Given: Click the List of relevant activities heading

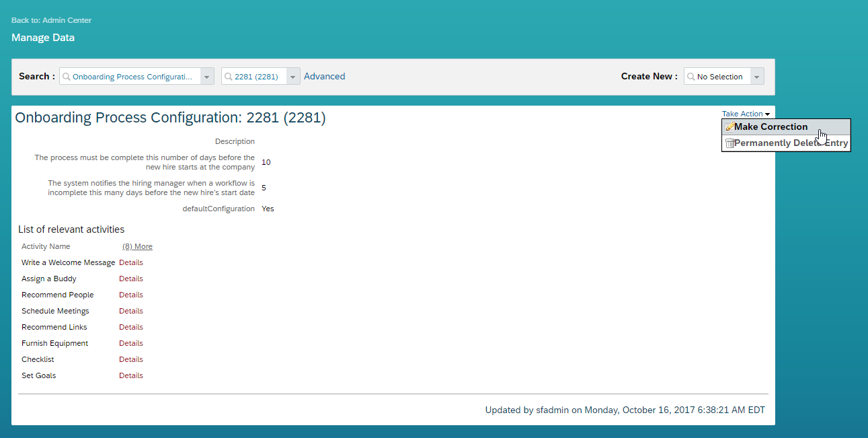Looking at the screenshot, I should click(71, 229).
